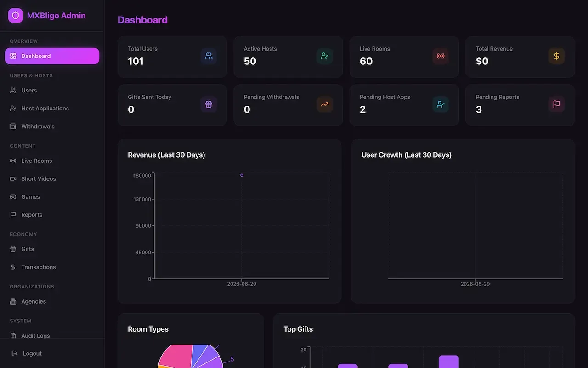Click the MXBligo Admin shield logo icon
This screenshot has height=368, width=588.
16,16
